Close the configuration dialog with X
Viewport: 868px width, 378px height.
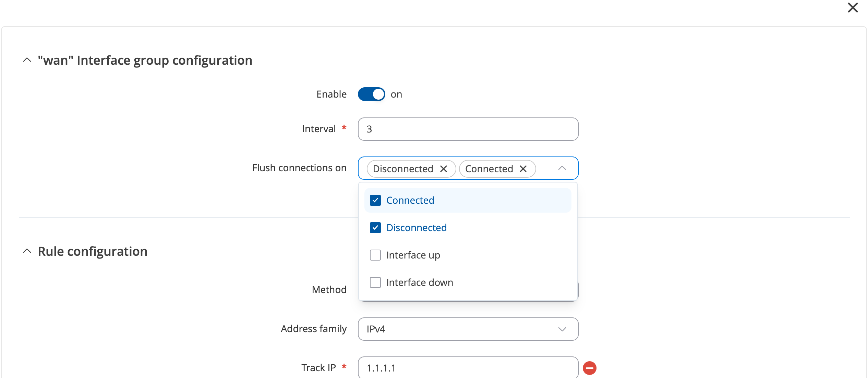click(x=853, y=8)
